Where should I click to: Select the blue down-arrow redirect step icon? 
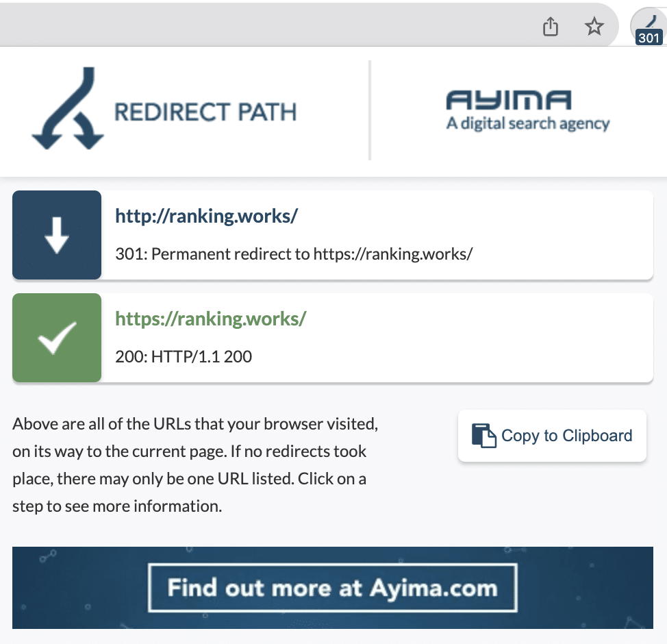pos(57,235)
